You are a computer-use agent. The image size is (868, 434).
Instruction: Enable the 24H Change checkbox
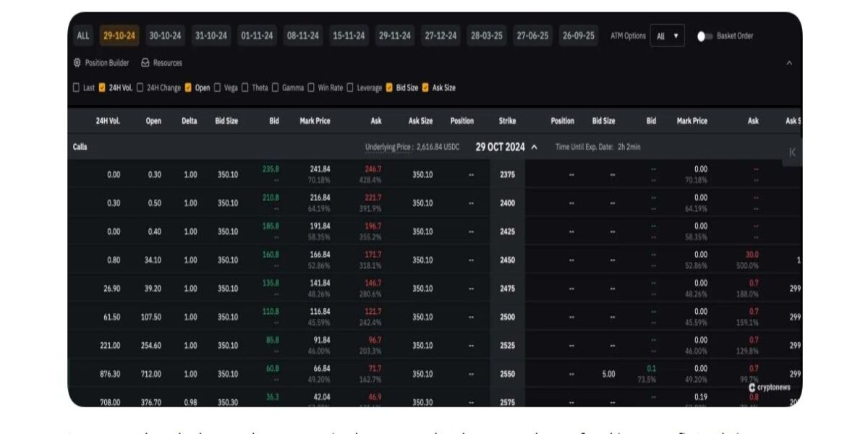pyautogui.click(x=140, y=88)
